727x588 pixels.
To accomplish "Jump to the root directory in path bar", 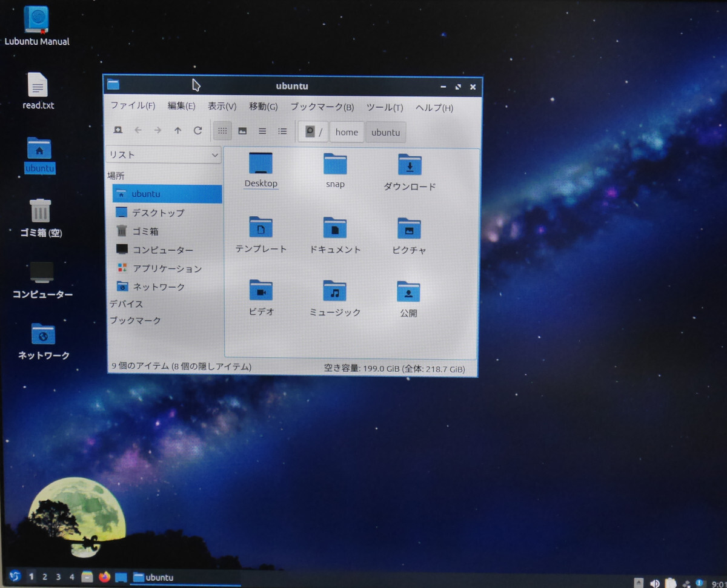I will click(313, 132).
